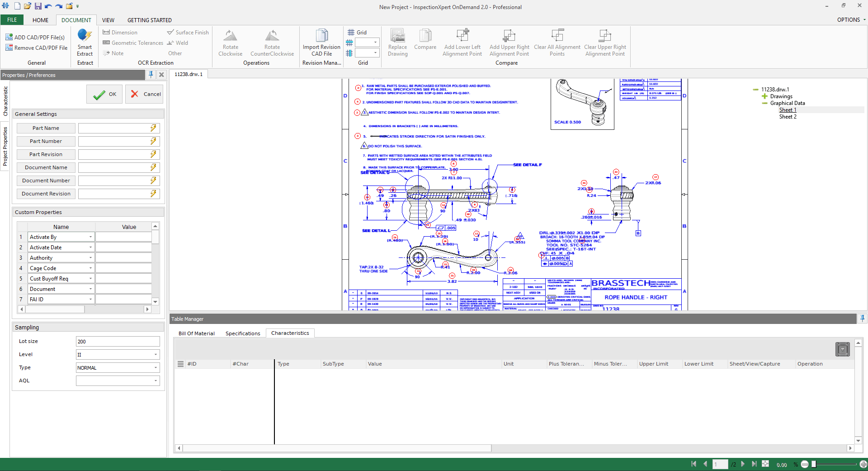Screen dimensions: 868x471
Task: Click the OK button
Action: point(104,94)
